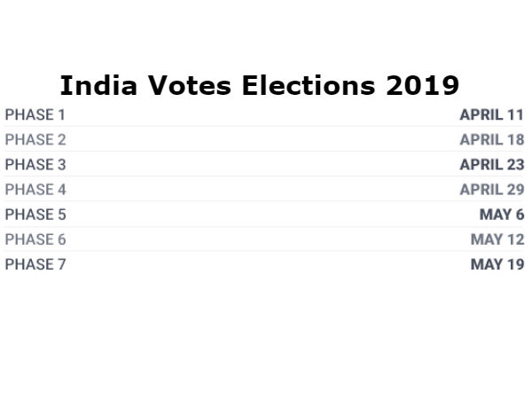Click on the 'MAY 19' date
Image resolution: width=532 pixels, height=399 pixels.
click(x=497, y=263)
